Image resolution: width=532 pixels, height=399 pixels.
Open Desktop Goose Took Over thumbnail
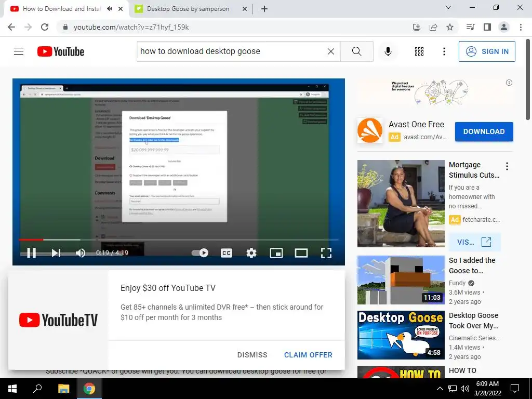[x=401, y=335]
